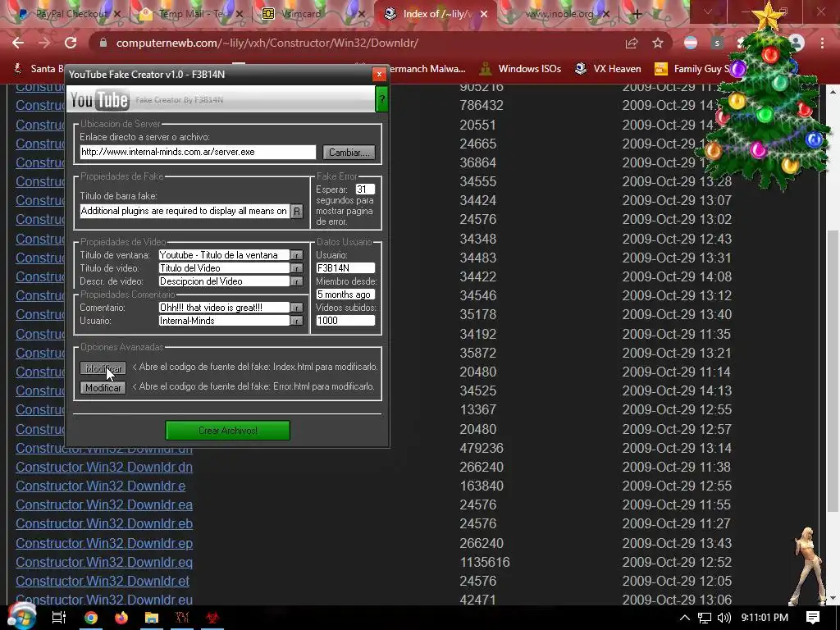840x630 pixels.
Task: Open Firefox from the taskbar
Action: pos(121,617)
